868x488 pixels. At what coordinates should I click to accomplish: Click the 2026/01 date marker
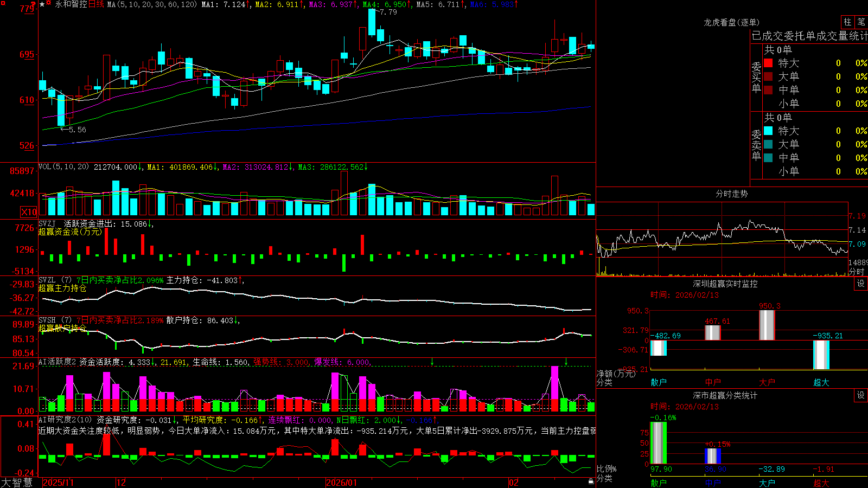click(341, 483)
